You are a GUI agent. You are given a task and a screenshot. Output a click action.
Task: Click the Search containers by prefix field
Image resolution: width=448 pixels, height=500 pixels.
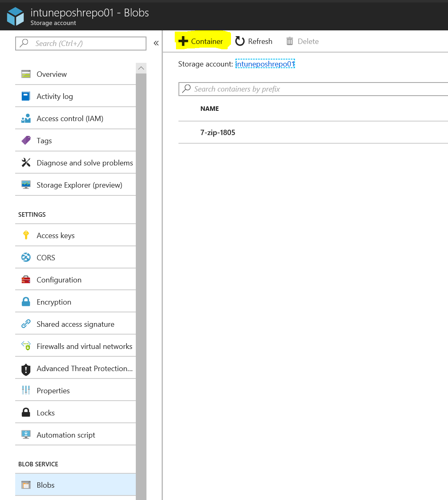[313, 89]
